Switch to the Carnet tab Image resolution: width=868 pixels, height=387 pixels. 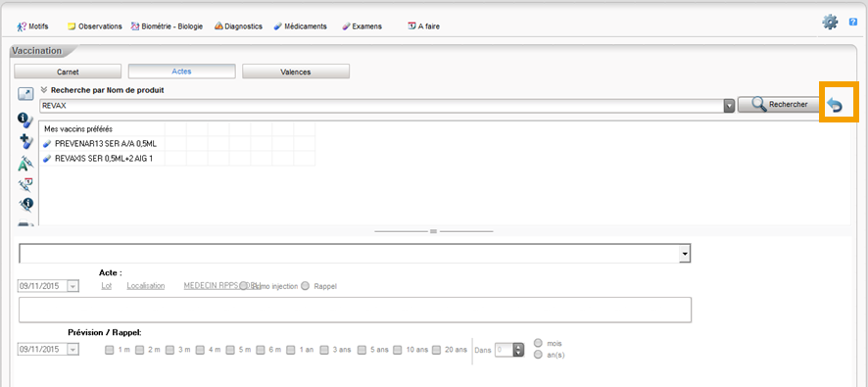pos(68,72)
